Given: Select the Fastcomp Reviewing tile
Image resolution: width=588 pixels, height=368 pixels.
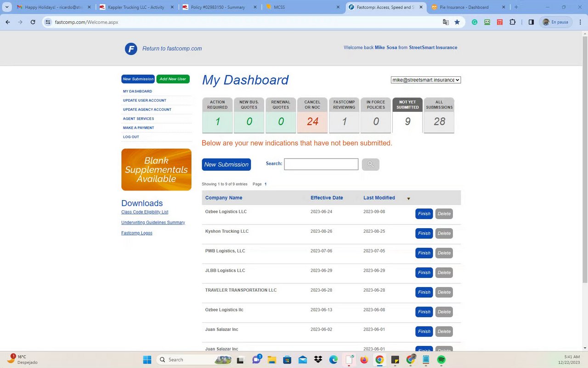Looking at the screenshot, I should [x=344, y=115].
